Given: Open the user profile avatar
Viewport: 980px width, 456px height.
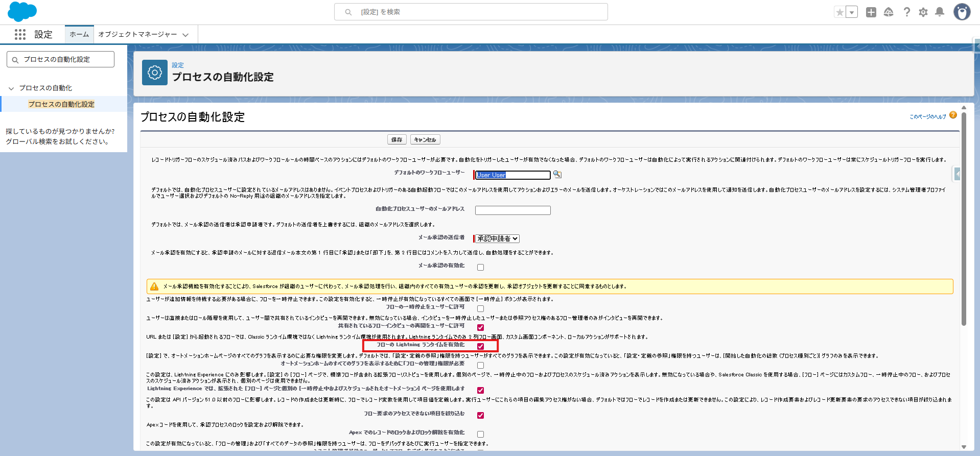Looking at the screenshot, I should point(962,12).
